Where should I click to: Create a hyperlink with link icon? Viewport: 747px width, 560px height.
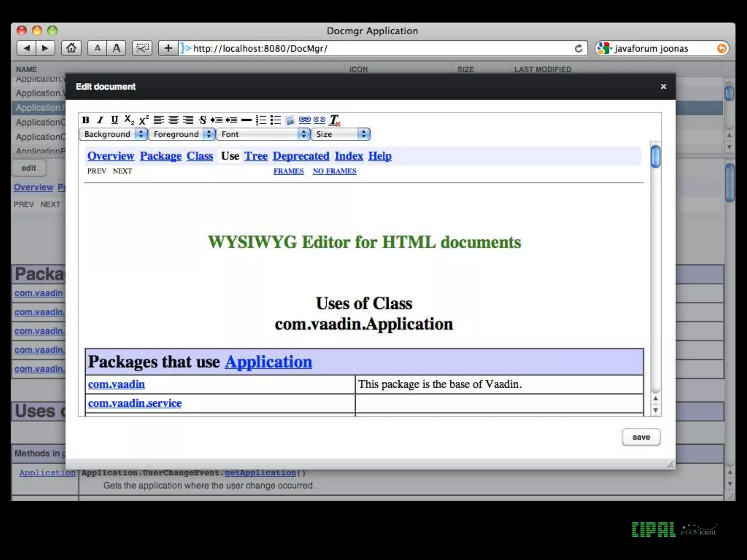coord(305,120)
